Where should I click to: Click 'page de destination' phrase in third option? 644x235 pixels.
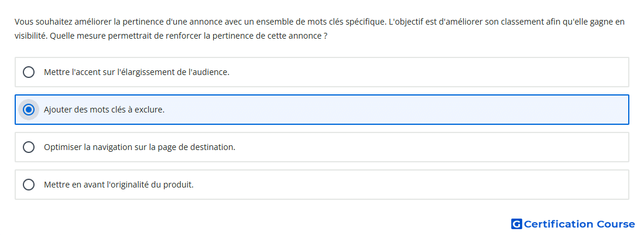point(197,147)
